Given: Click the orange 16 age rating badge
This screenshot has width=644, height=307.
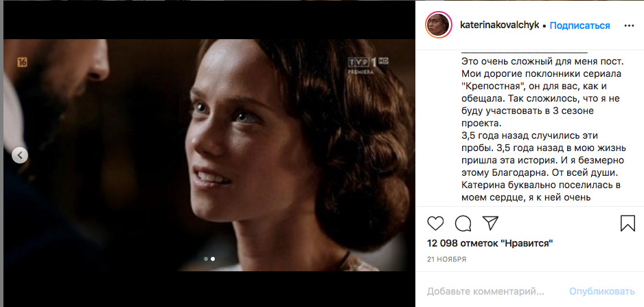Looking at the screenshot, I should pyautogui.click(x=22, y=62).
